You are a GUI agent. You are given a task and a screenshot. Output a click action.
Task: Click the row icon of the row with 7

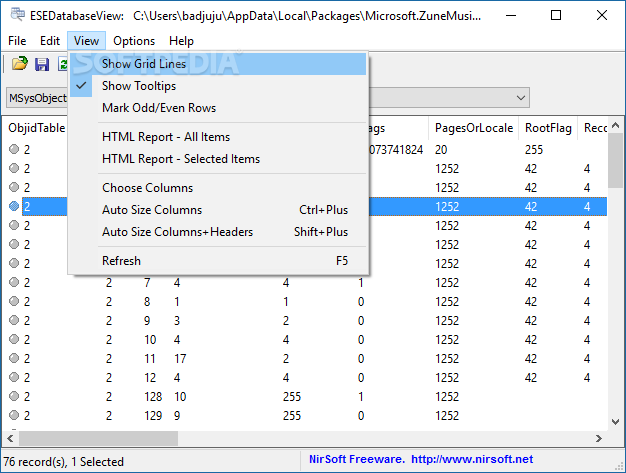tap(14, 282)
